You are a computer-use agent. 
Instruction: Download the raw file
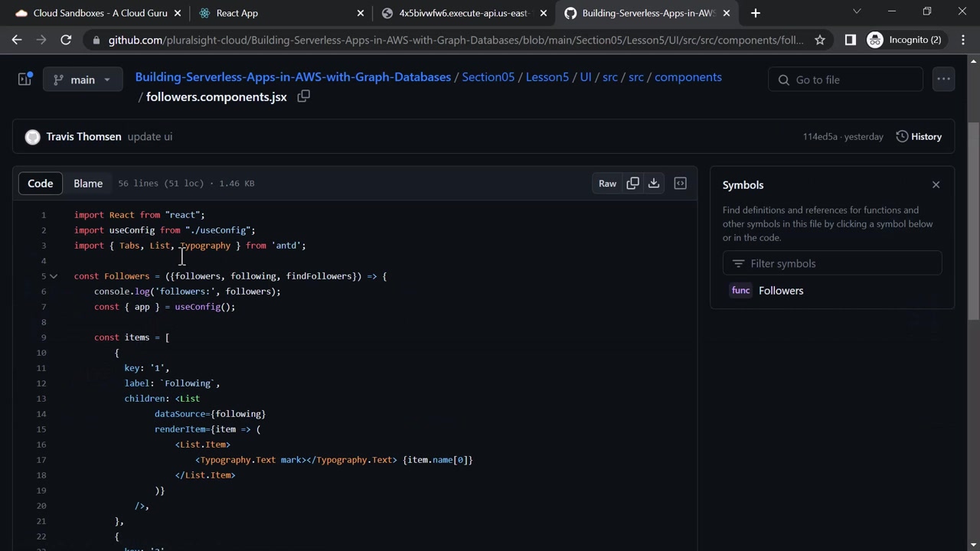[654, 184]
